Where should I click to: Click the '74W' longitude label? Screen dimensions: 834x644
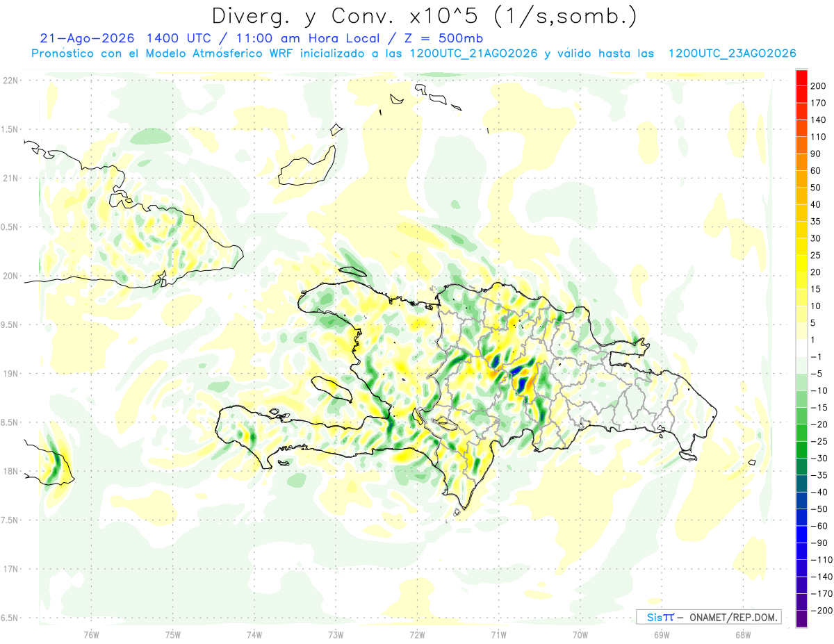(254, 634)
